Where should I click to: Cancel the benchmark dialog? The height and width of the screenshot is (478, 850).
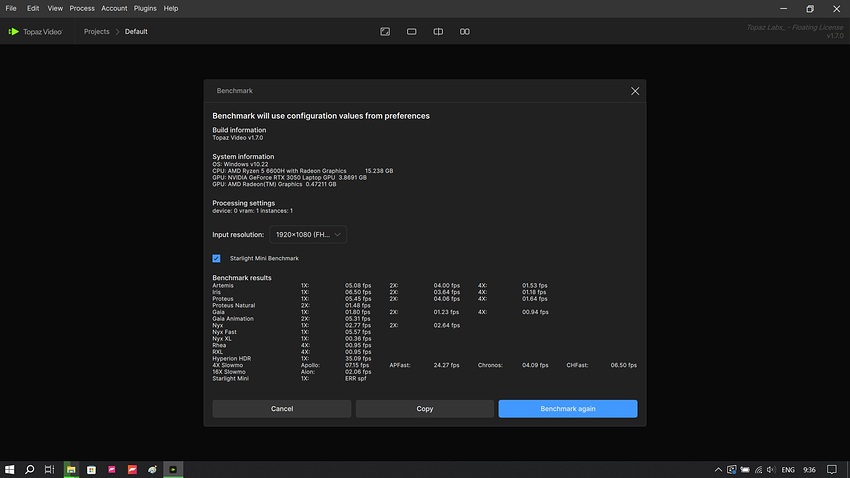click(x=282, y=409)
